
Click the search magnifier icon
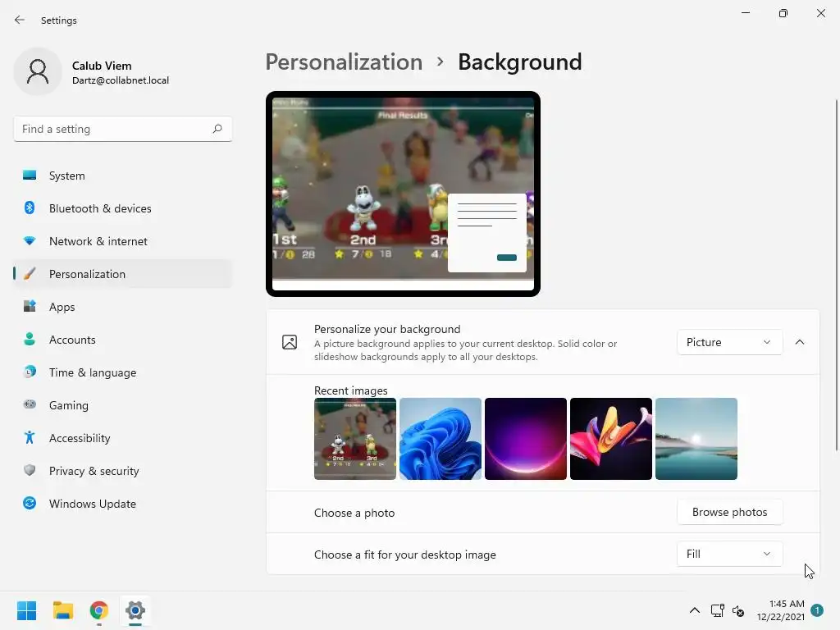(217, 129)
